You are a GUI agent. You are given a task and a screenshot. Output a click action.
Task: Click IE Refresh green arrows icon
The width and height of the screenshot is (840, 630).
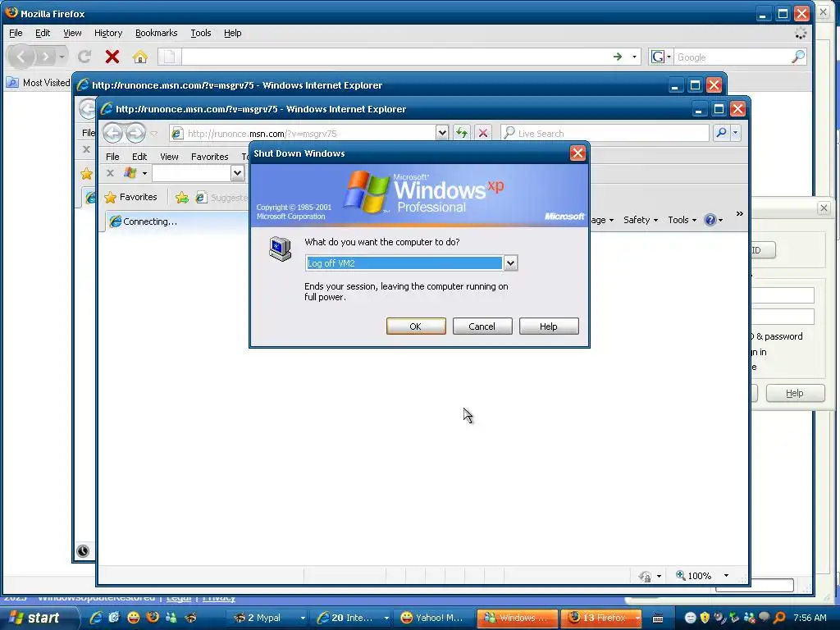pos(461,133)
